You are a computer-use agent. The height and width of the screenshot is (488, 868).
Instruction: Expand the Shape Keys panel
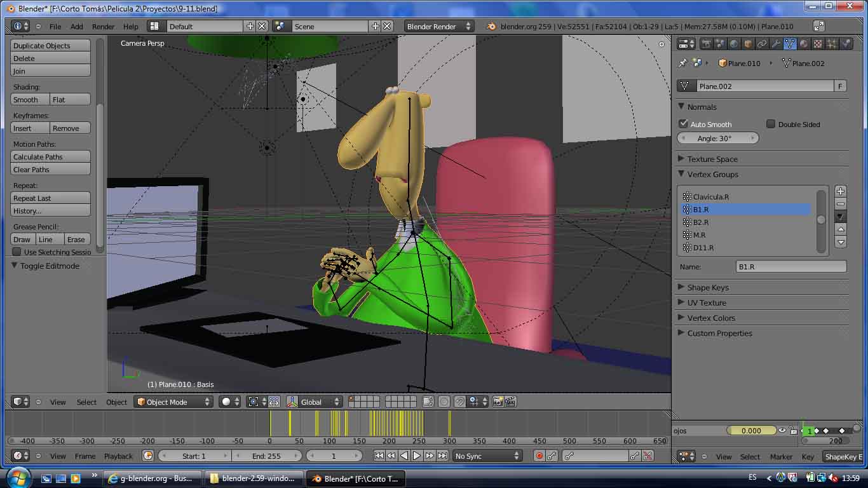click(x=707, y=287)
